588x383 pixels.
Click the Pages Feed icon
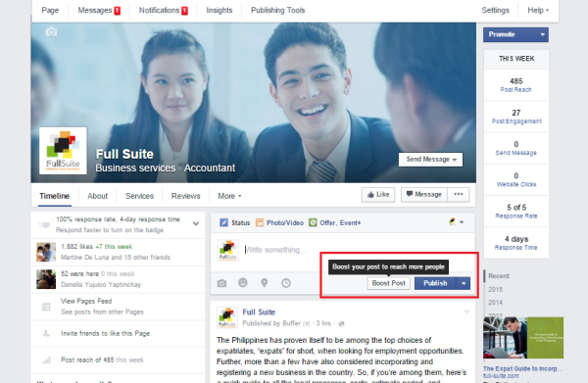click(x=46, y=307)
